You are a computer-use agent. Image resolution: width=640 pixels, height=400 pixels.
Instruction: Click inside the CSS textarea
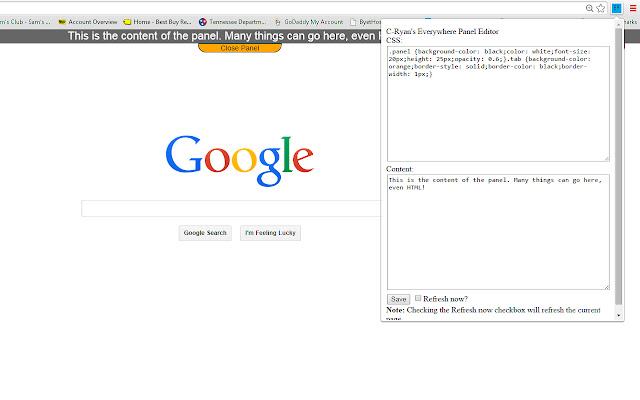(x=498, y=104)
